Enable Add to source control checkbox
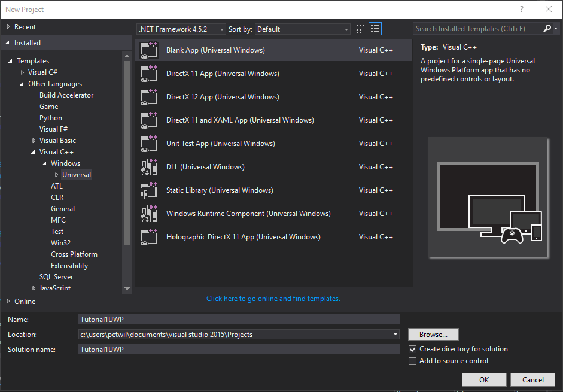The width and height of the screenshot is (563, 392). point(412,361)
